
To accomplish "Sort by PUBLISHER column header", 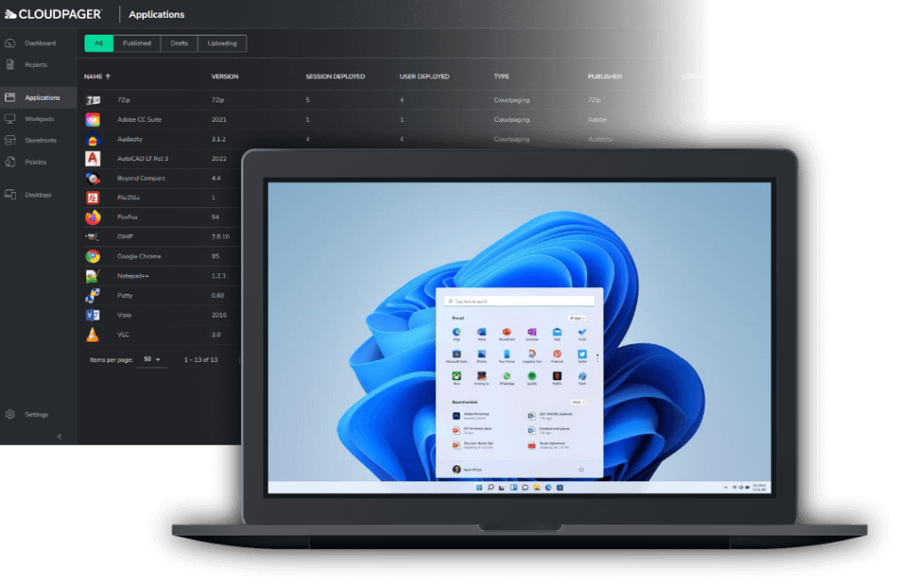I will [x=605, y=77].
